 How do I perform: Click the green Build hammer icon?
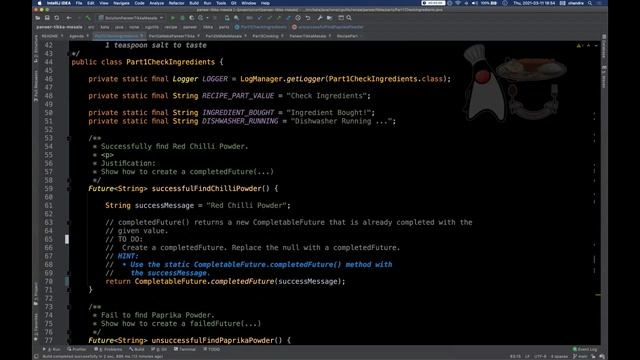88,18
